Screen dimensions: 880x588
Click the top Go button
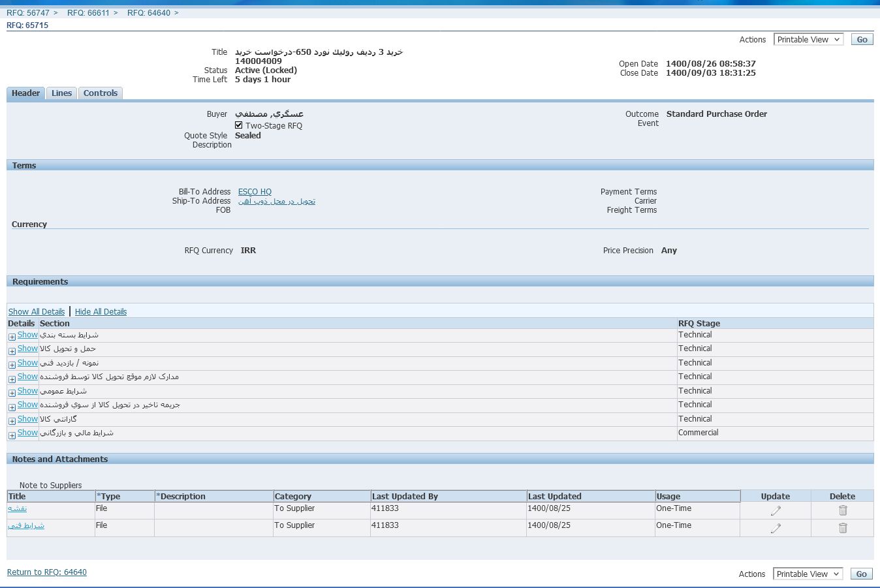(x=862, y=40)
